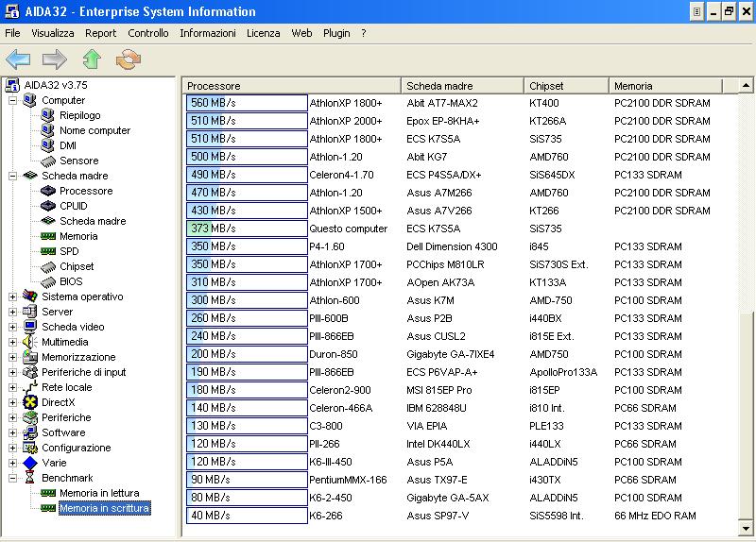This screenshot has height=542, width=756.
Task: Click the Scheda video monitor icon
Action: click(30, 327)
